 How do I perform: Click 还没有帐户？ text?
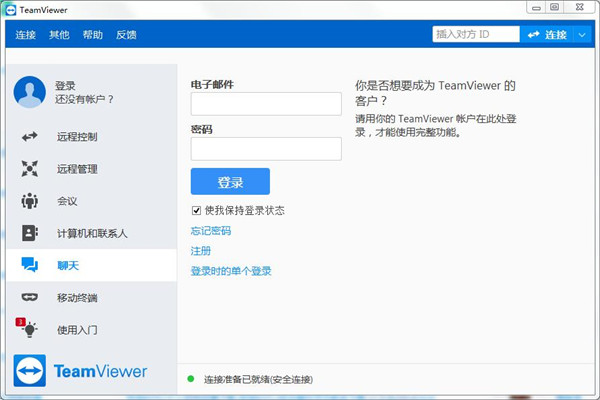pyautogui.click(x=85, y=100)
